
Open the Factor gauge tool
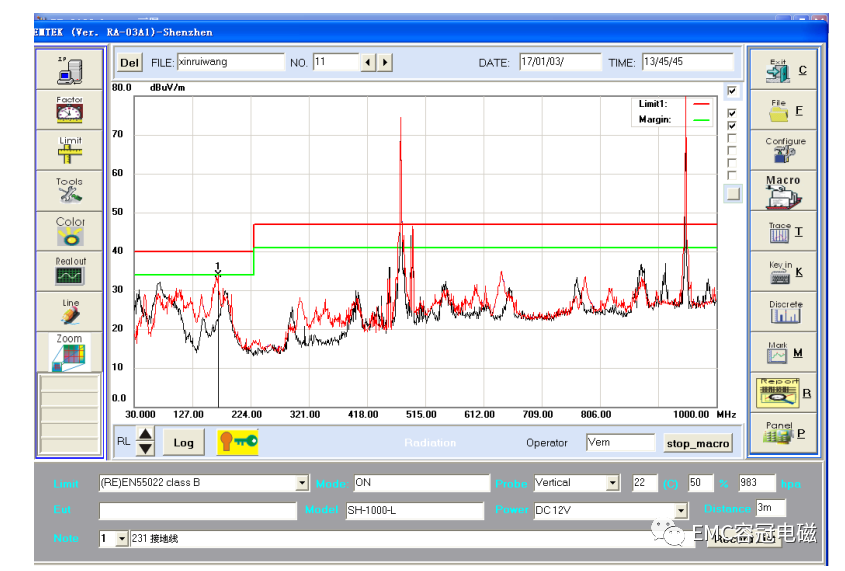coord(70,110)
